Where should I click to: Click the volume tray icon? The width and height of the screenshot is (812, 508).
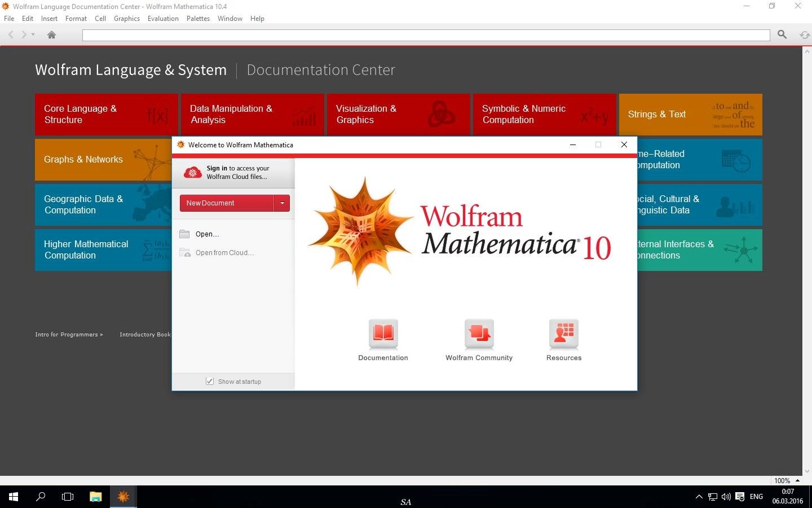(726, 497)
